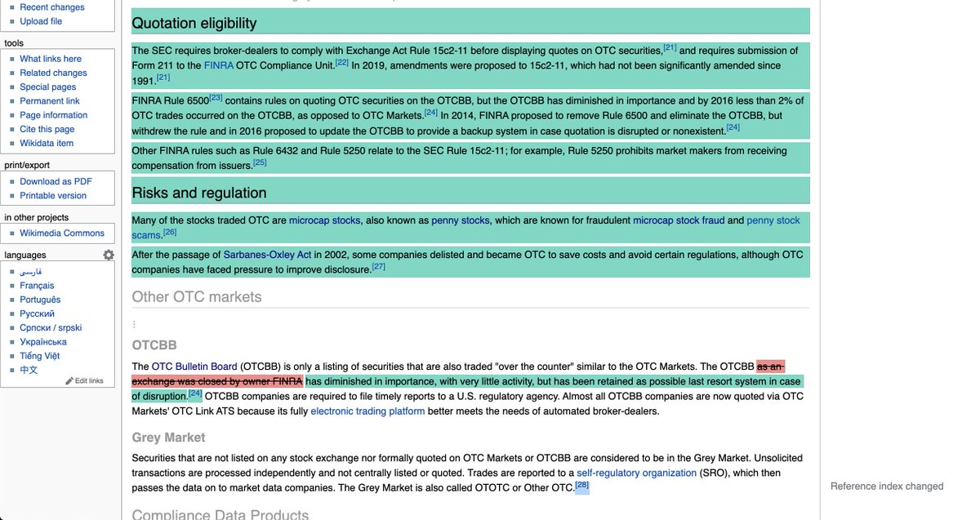Open reference [23] after 'Rule 6500'
980x520 pixels.
coord(216,98)
